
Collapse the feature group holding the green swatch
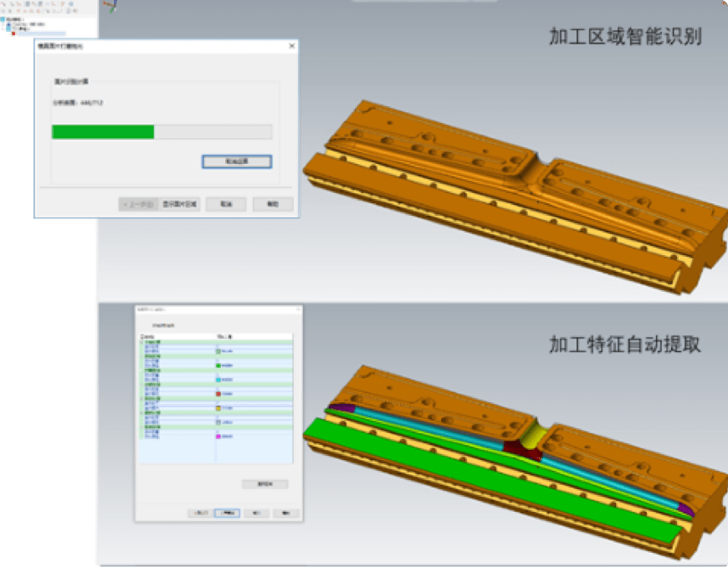141,356
